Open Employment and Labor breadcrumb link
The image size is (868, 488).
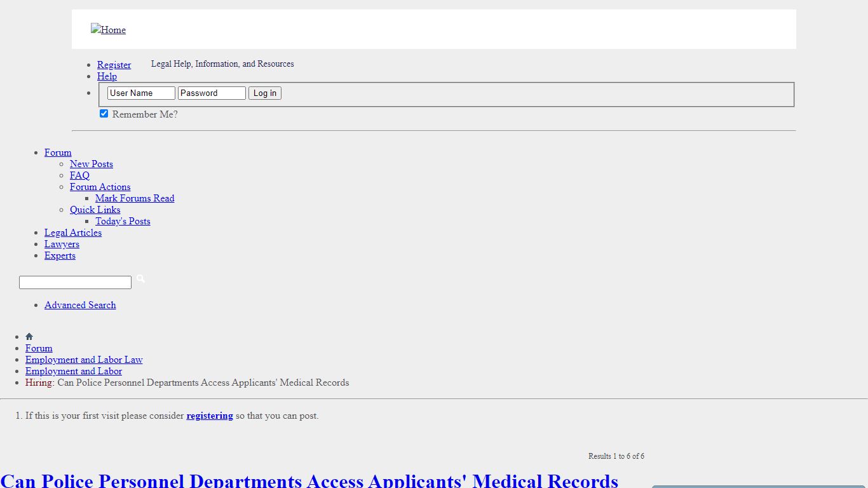(x=74, y=371)
